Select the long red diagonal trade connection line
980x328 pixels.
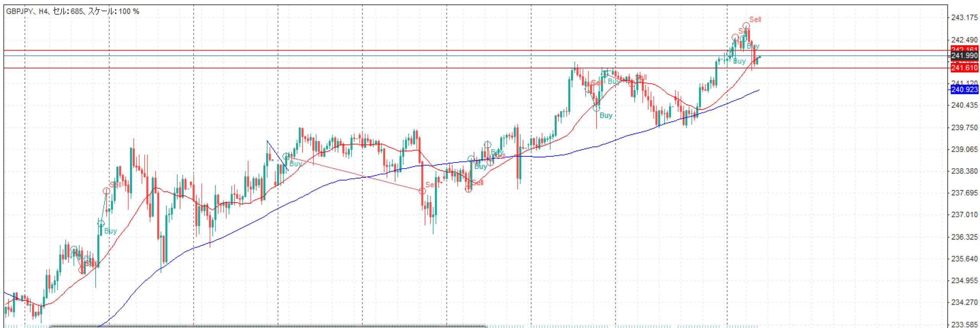(x=354, y=174)
